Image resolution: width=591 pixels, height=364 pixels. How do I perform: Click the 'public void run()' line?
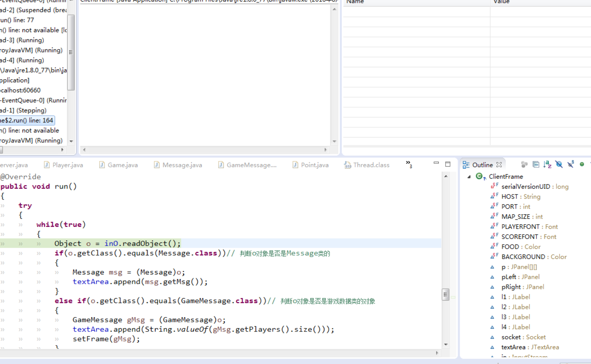coord(39,186)
